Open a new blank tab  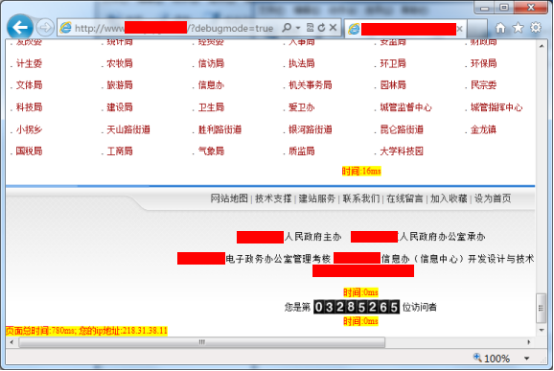point(477,28)
